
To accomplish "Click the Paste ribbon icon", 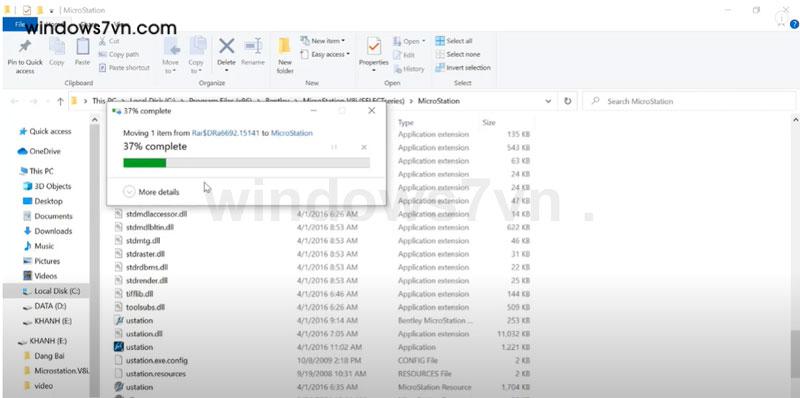I will tap(83, 47).
